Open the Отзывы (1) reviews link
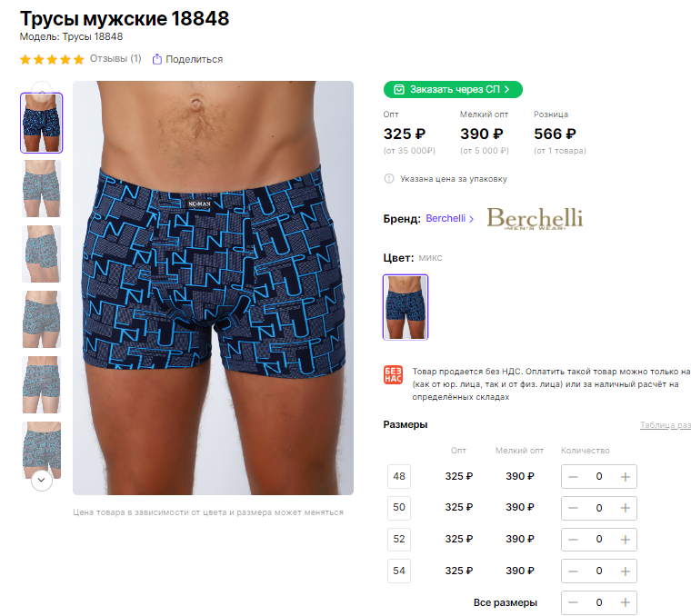Screen dimensions: 691x616 coord(115,58)
